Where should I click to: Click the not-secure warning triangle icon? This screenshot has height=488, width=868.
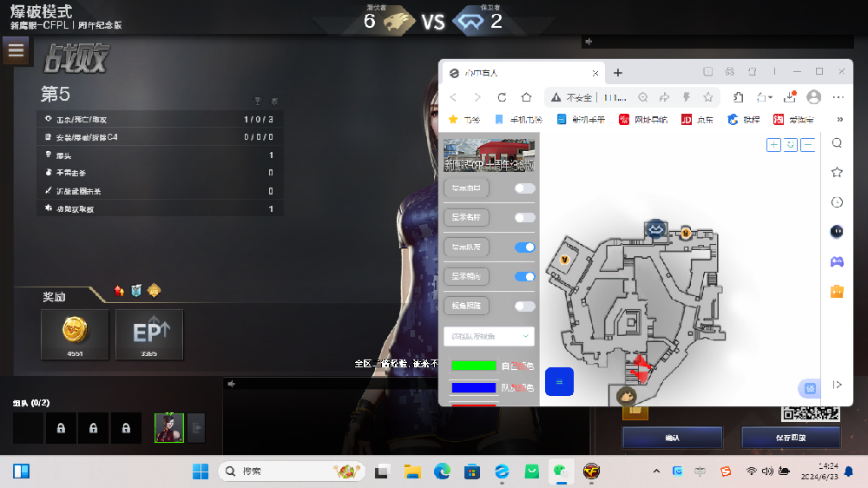[556, 97]
